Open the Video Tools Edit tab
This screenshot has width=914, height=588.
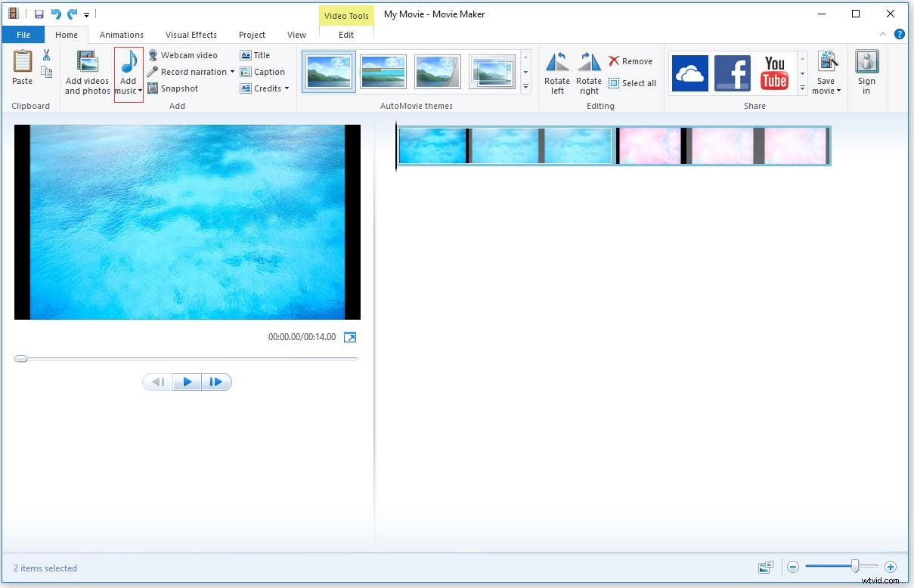346,34
